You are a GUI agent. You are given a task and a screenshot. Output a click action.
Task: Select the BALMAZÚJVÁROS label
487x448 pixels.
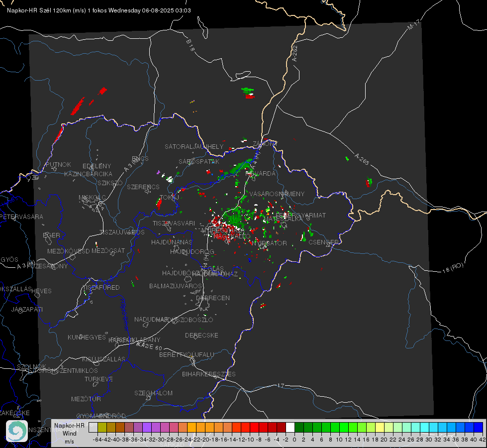pos(176,286)
